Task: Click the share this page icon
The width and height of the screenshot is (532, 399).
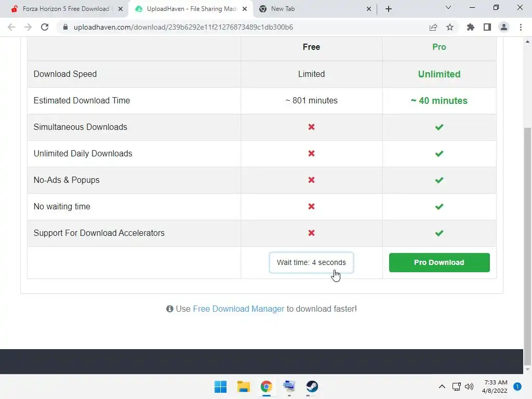Action: (433, 27)
